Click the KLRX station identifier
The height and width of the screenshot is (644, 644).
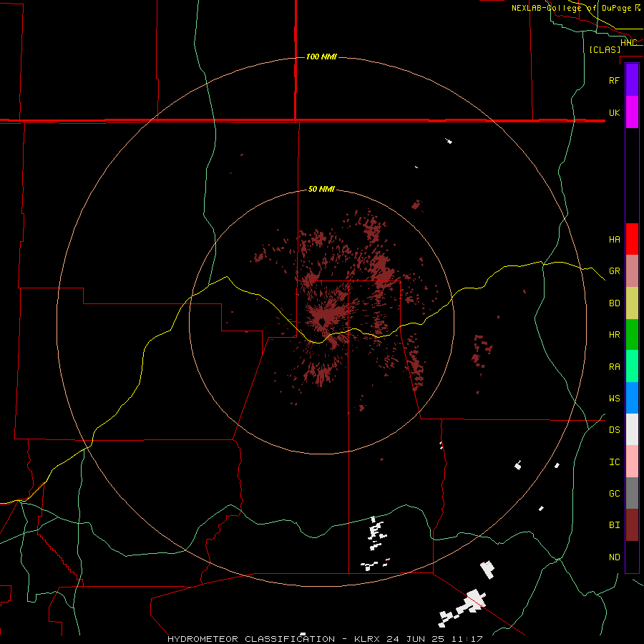pyautogui.click(x=366, y=639)
